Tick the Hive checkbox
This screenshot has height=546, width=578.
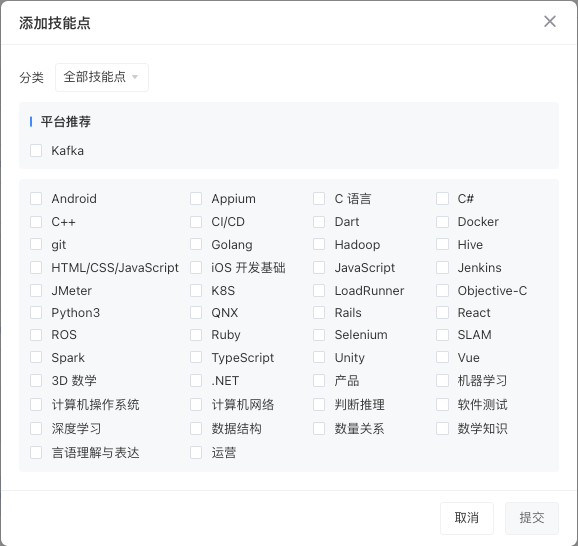pyautogui.click(x=442, y=244)
